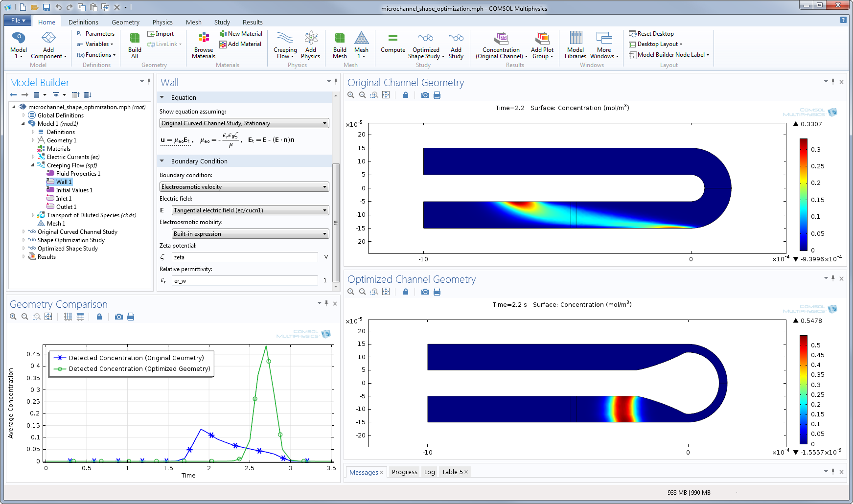Take an image snapshot of the Original Channel Geometry plot
This screenshot has height=504, width=853.
point(425,95)
